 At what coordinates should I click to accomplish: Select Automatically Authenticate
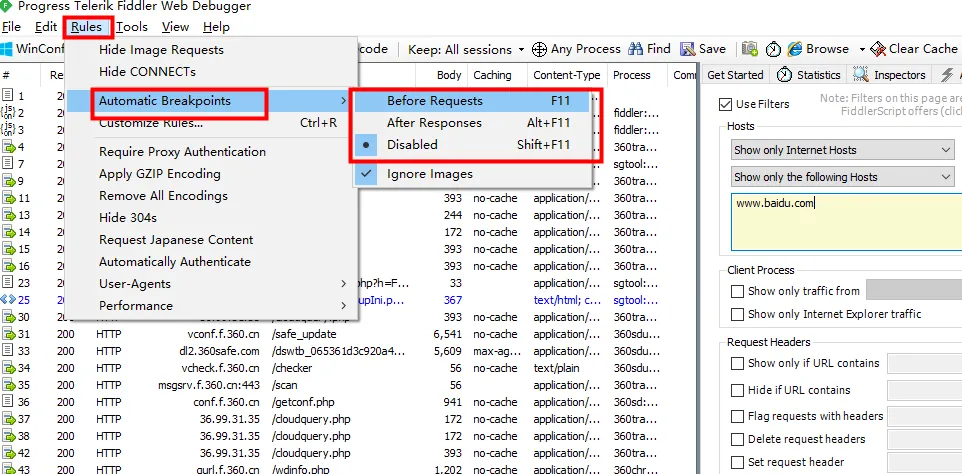212,262
